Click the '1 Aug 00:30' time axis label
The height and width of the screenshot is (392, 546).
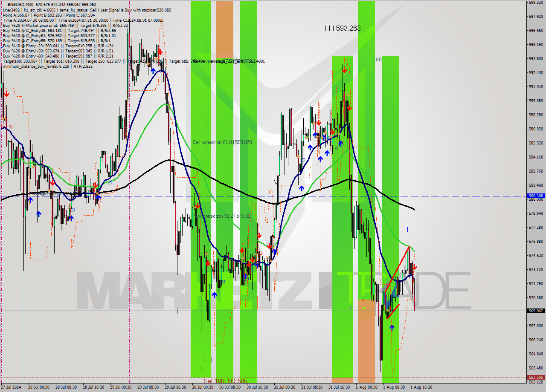366,387
